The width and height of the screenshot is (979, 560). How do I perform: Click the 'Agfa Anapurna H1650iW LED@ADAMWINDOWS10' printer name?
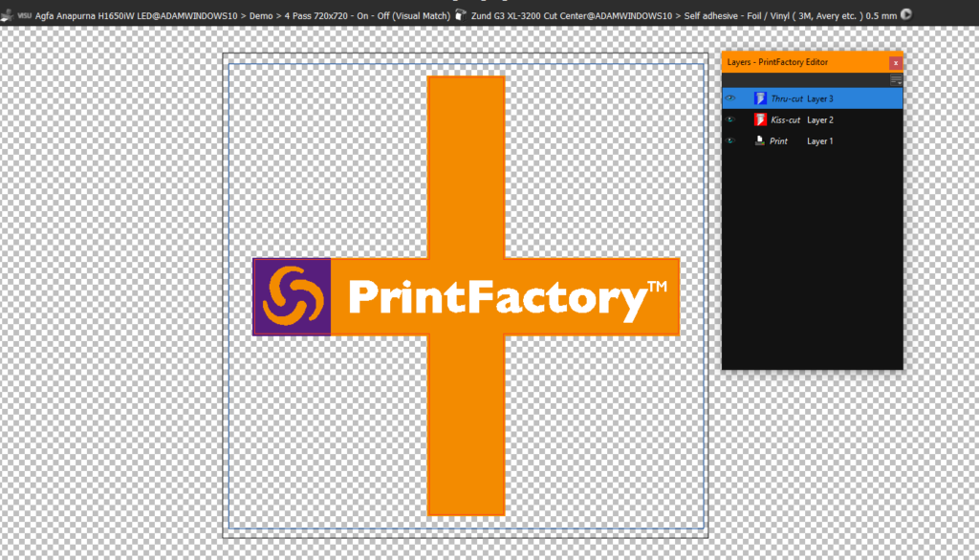click(136, 15)
